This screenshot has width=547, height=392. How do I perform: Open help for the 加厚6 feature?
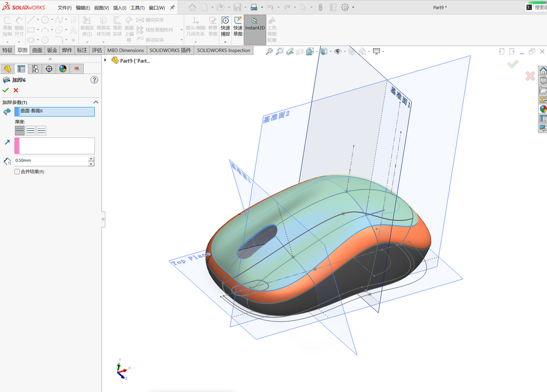(94, 80)
